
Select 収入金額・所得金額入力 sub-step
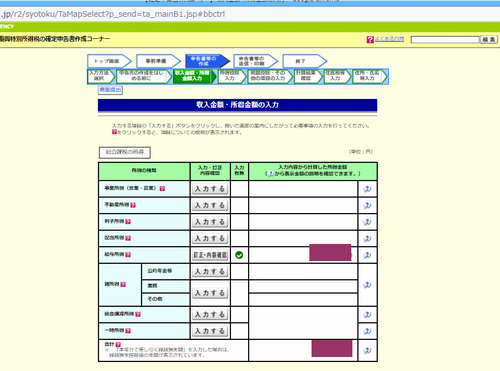tap(195, 76)
